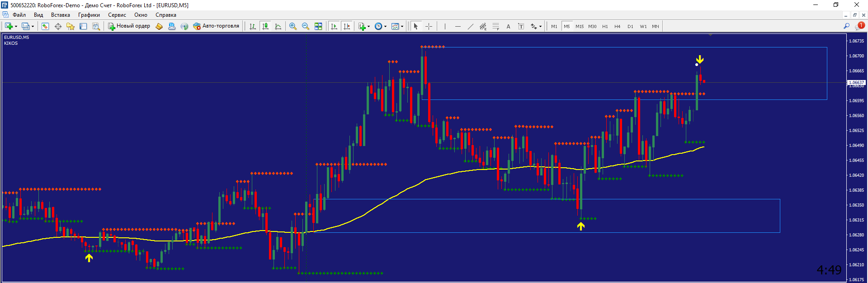Expand the templates dropdown arrow
Screen dimensions: 868x283
(402, 26)
